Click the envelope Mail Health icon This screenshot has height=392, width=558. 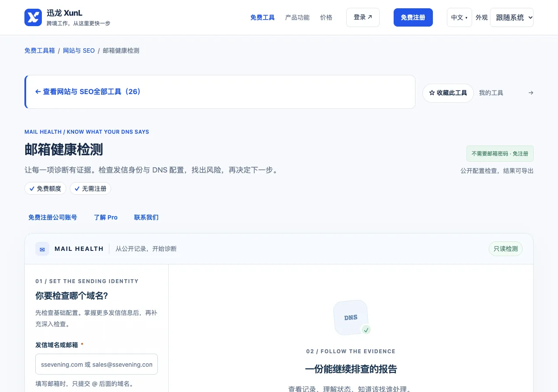click(42, 249)
